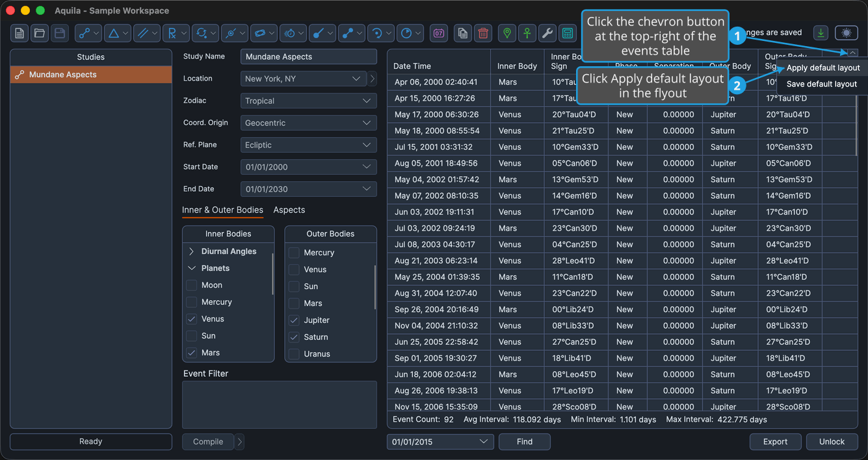Open the End Date 01/01/2030 picker
The image size is (868, 460).
[308, 189]
